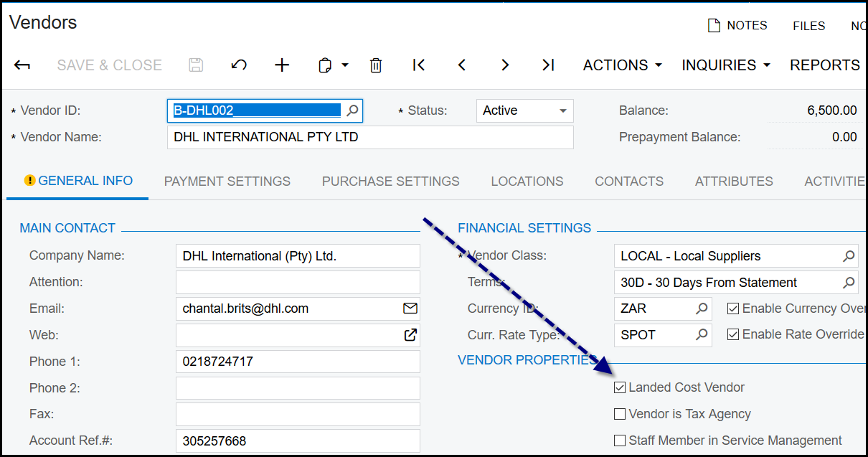Go to the next vendor record
The width and height of the screenshot is (868, 457).
pyautogui.click(x=505, y=65)
